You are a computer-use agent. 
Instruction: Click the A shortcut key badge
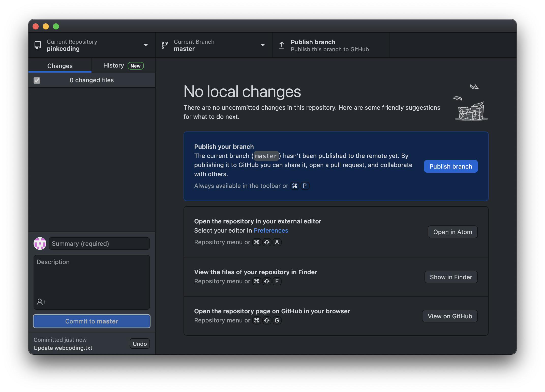pos(277,242)
